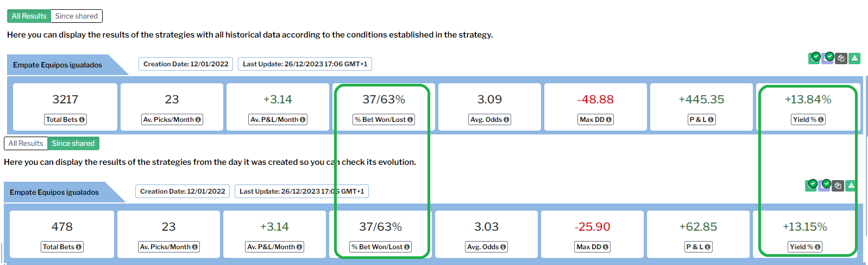Click the copy icon in upper strategy header

tap(841, 58)
